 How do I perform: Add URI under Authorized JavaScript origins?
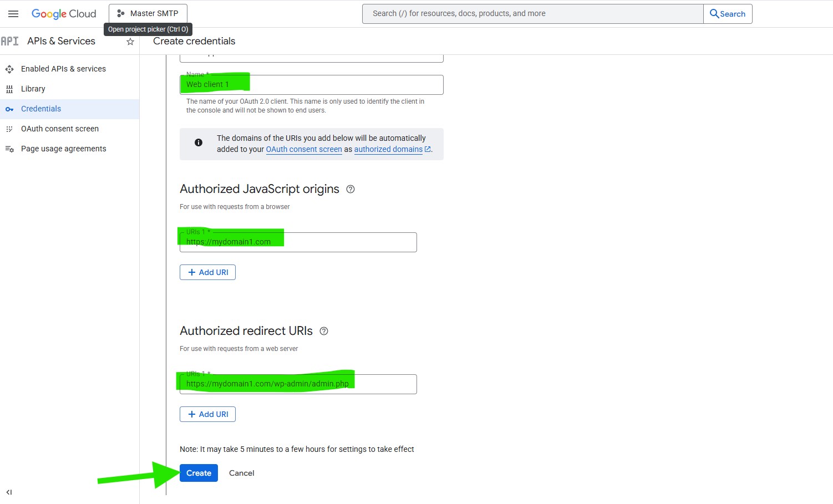[207, 272]
